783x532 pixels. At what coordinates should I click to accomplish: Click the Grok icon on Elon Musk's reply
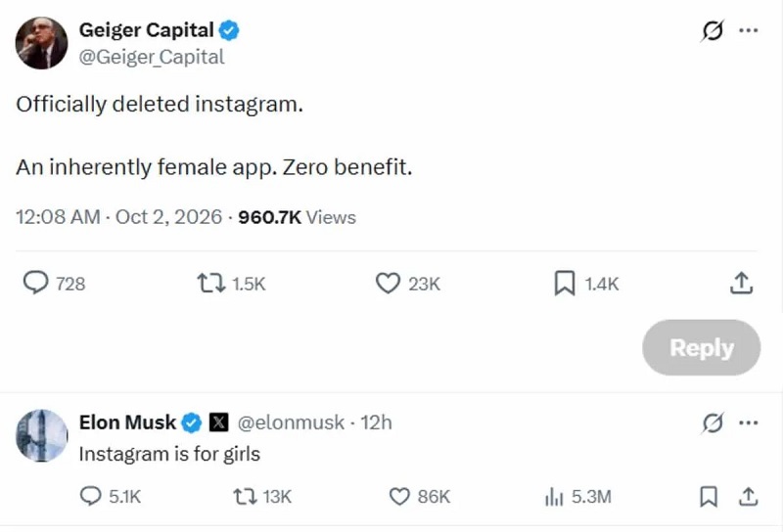click(x=713, y=423)
